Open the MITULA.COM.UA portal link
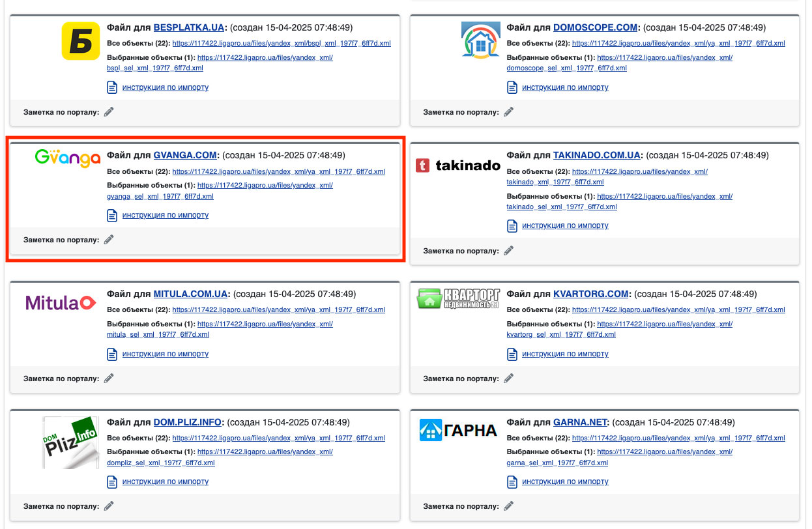812x529 pixels. 190,294
